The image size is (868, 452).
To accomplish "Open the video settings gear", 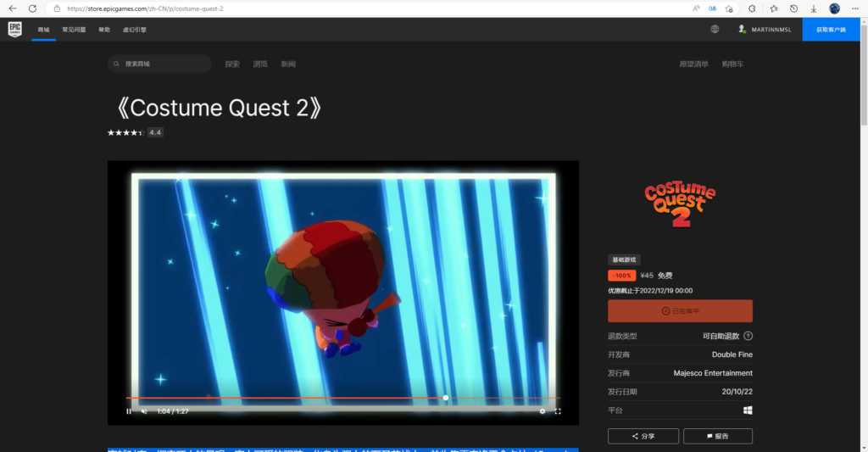I will (542, 411).
